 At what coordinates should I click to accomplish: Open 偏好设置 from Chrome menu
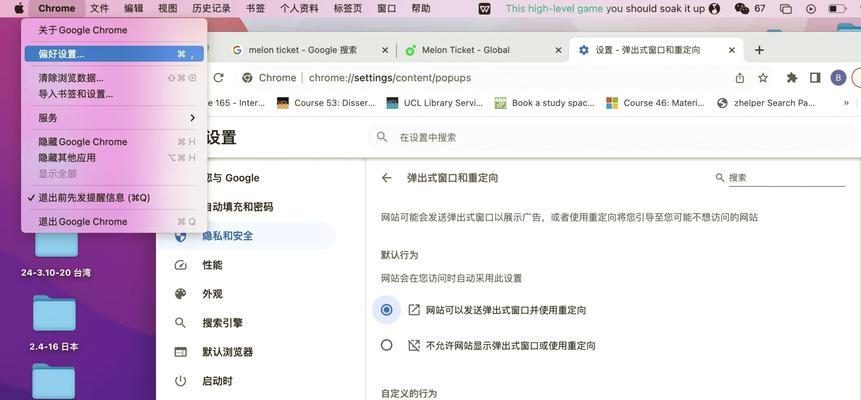point(114,54)
